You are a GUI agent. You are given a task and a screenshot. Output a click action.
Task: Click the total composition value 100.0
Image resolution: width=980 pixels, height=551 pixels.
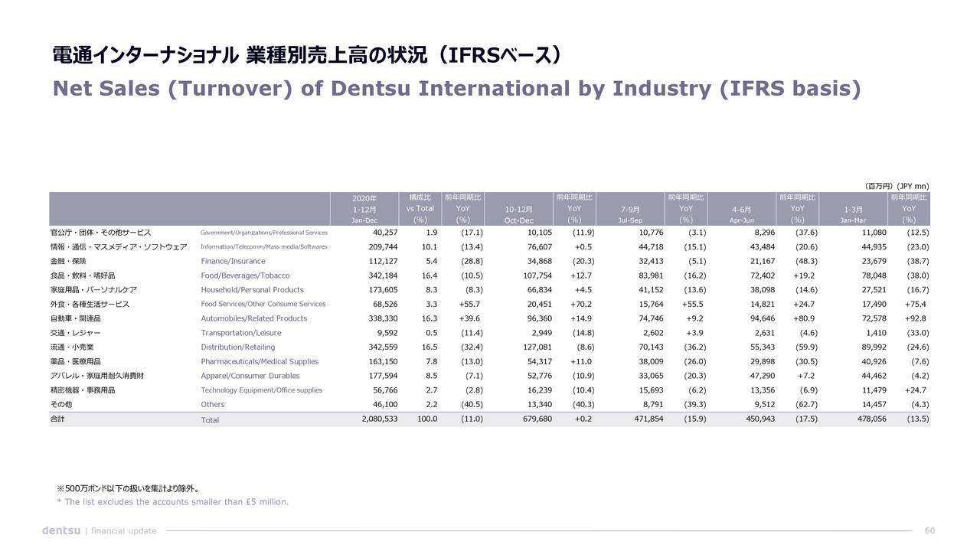pyautogui.click(x=427, y=419)
